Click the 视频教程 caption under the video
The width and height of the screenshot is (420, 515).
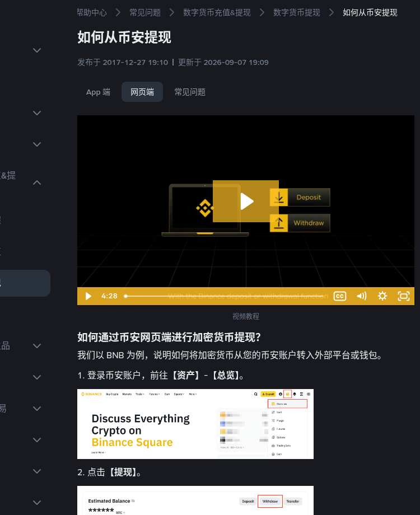point(246,316)
